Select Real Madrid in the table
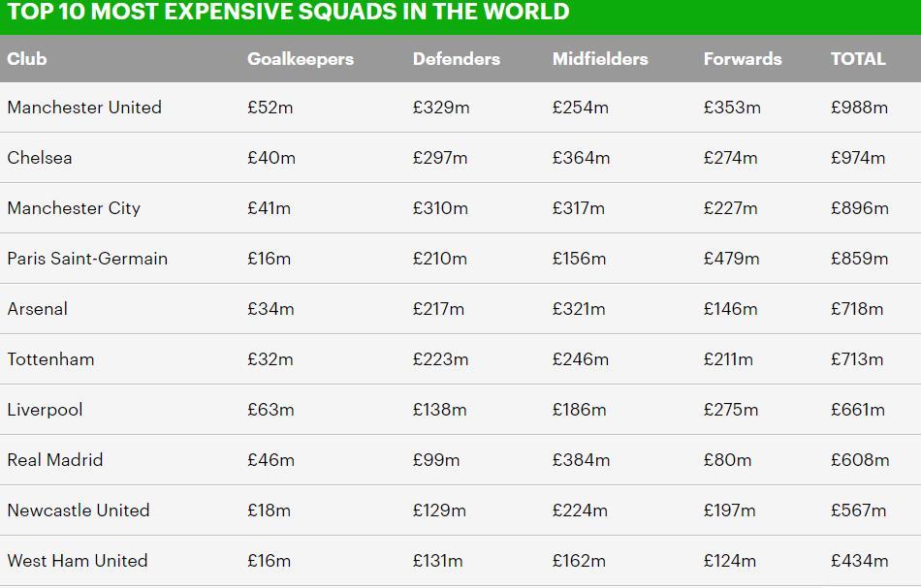Image resolution: width=921 pixels, height=588 pixels. point(54,460)
